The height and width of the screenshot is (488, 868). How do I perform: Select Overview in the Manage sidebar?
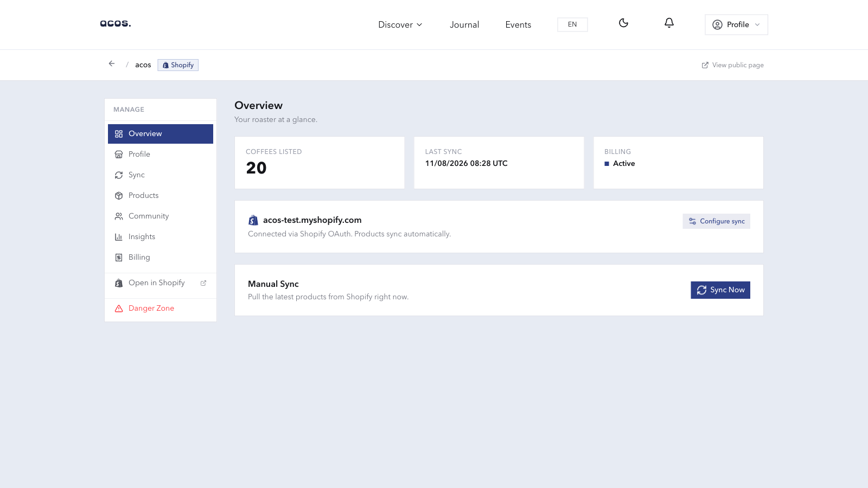(x=161, y=134)
